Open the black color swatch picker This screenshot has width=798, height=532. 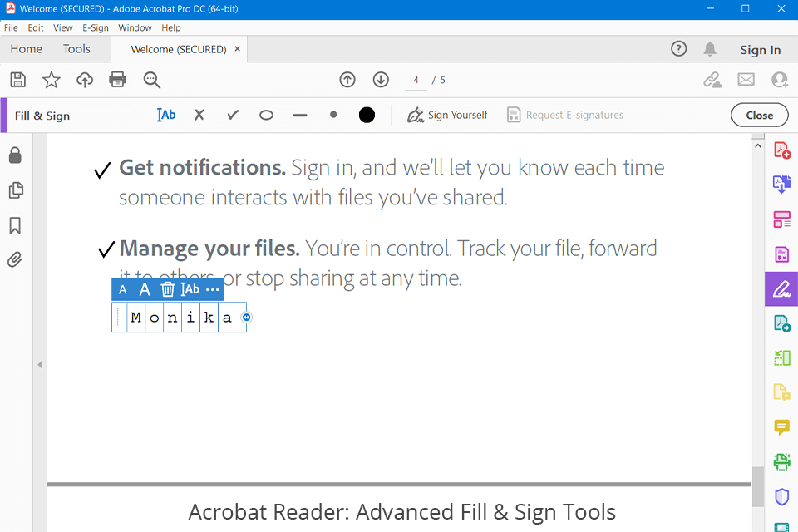pos(367,115)
